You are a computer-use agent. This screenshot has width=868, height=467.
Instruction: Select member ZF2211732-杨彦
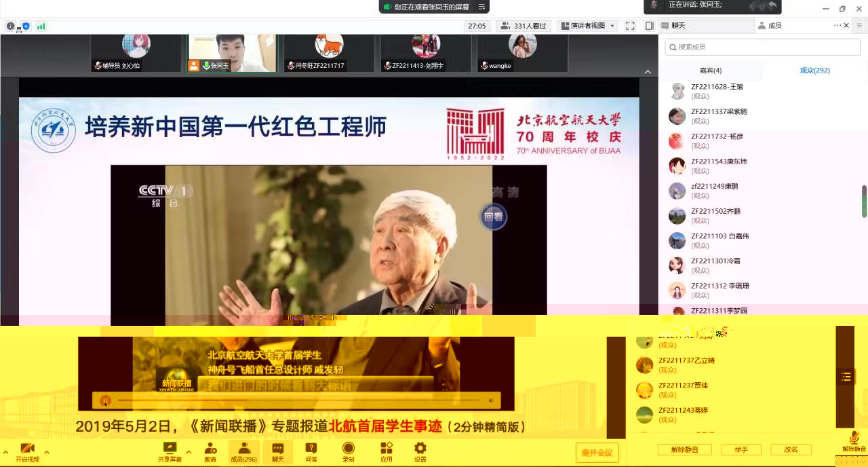point(759,141)
